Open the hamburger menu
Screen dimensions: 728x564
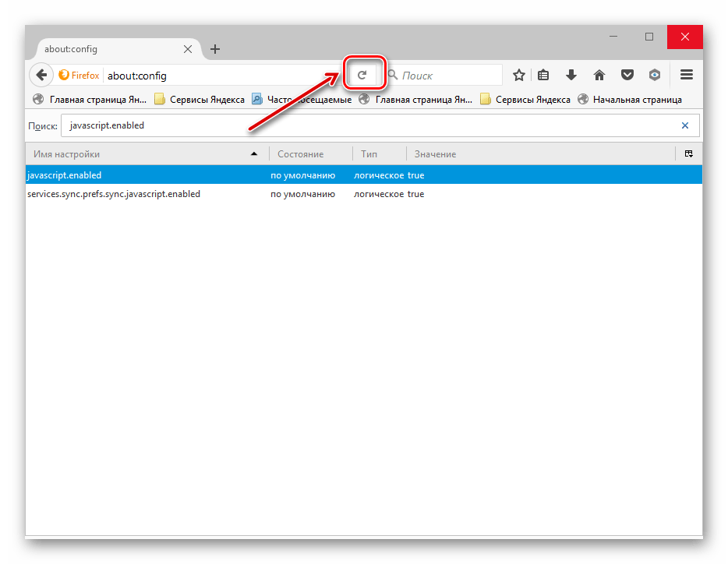pos(687,76)
